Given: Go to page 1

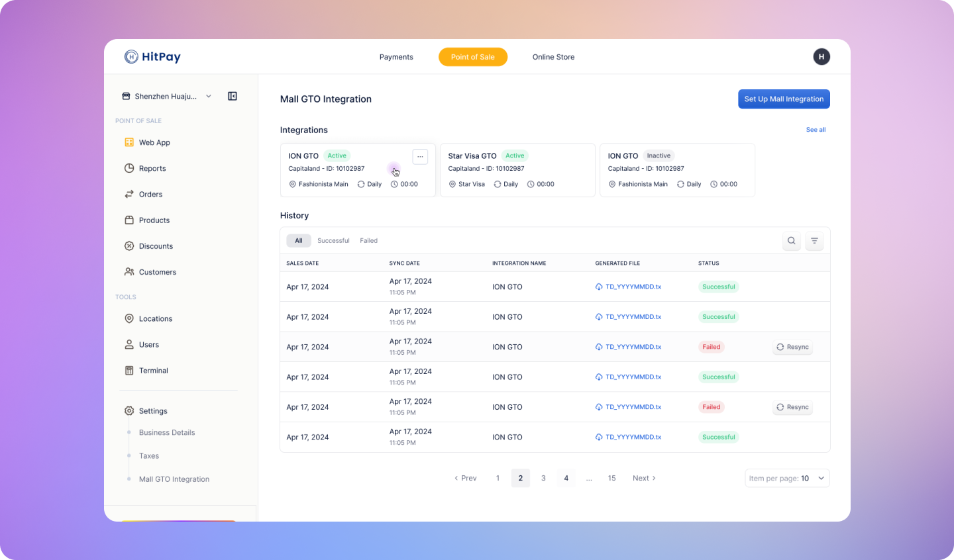Looking at the screenshot, I should [498, 478].
